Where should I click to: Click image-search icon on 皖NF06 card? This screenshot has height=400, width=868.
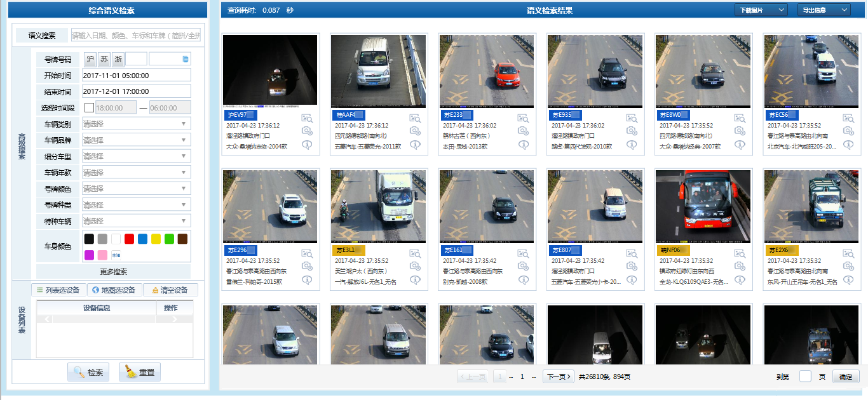740,253
